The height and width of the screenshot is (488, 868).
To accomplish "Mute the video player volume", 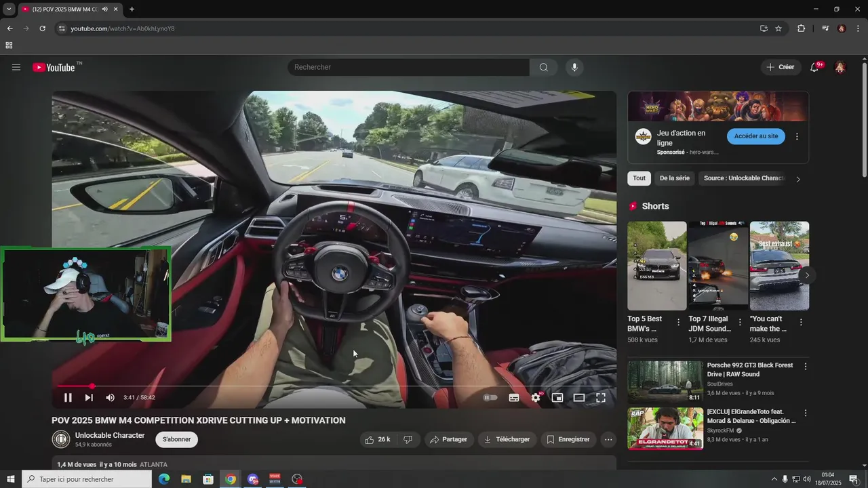I will (x=110, y=398).
